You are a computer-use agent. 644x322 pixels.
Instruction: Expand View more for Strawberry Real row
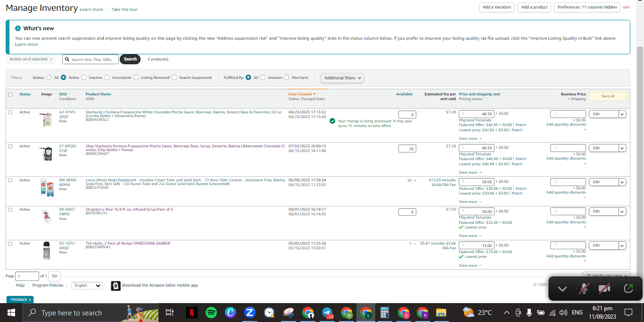coord(471,236)
